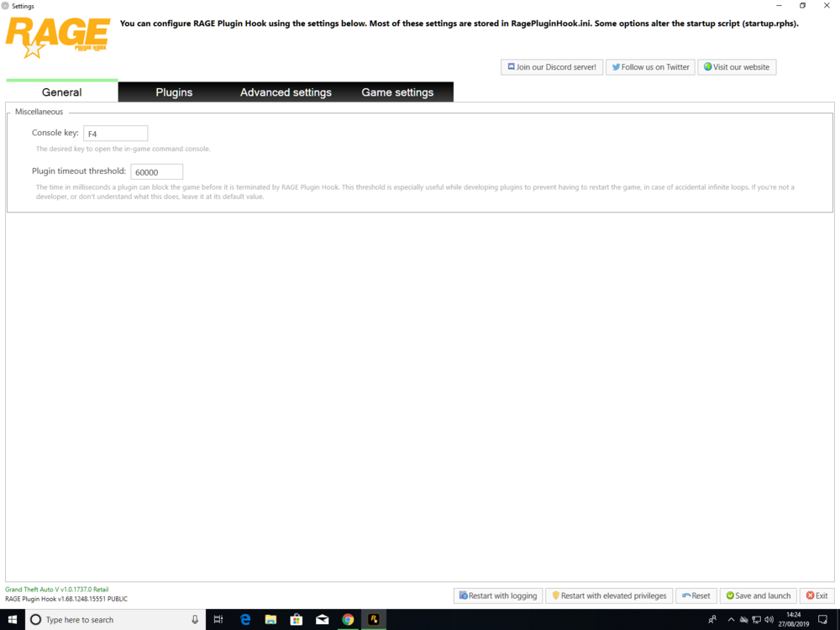The image size is (840, 630).
Task: Click the globe icon on Visit our website
Action: pyautogui.click(x=706, y=67)
